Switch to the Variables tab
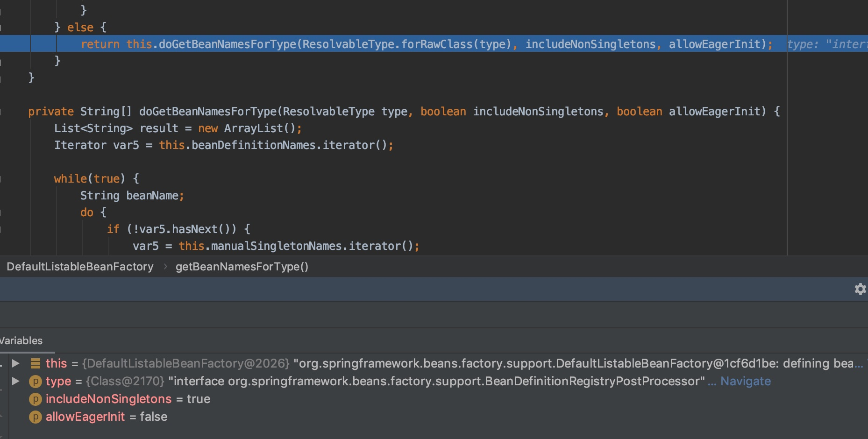The width and height of the screenshot is (868, 439). (21, 341)
